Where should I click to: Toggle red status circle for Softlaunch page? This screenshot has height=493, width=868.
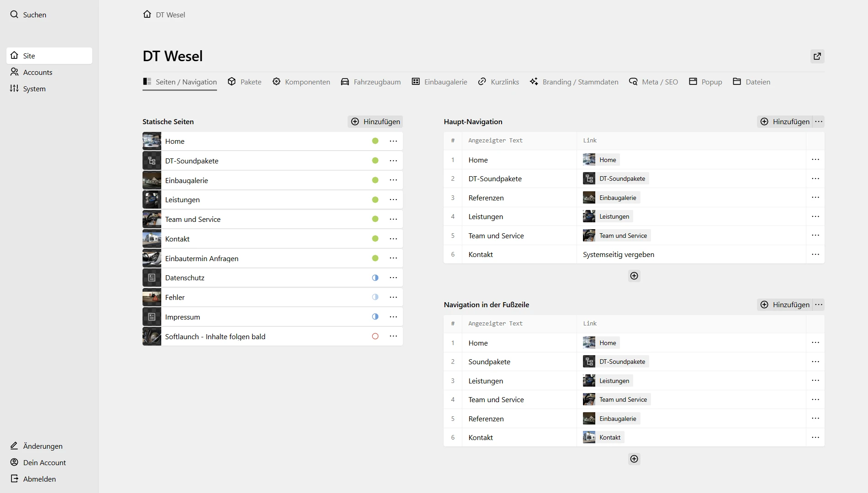coord(375,336)
